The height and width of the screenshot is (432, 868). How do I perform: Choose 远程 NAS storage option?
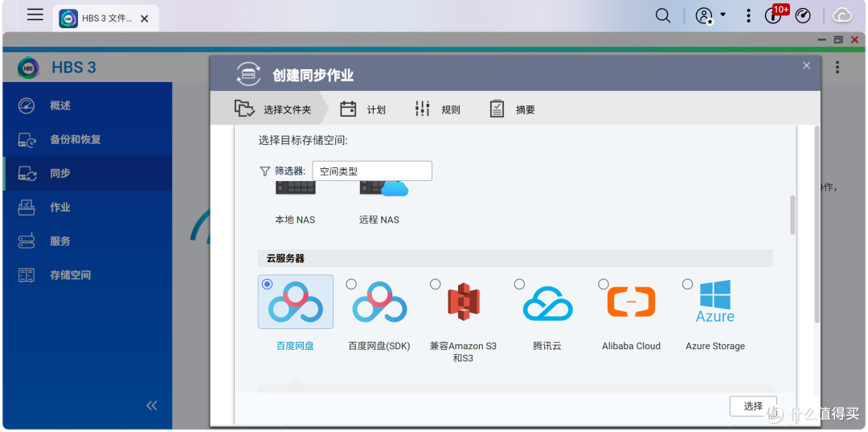(x=382, y=204)
